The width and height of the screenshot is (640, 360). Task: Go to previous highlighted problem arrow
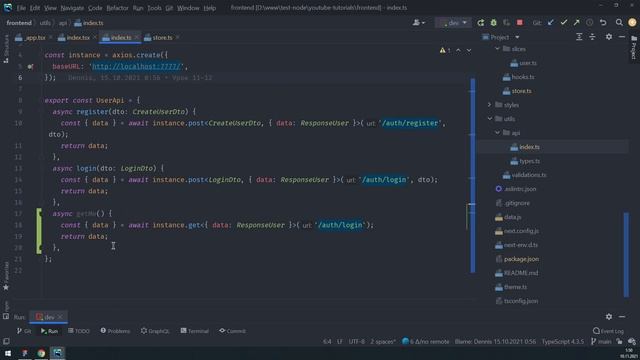(x=458, y=50)
